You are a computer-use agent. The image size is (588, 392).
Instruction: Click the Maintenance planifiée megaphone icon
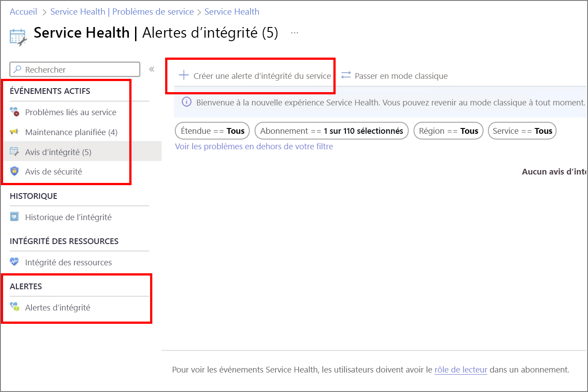15,132
